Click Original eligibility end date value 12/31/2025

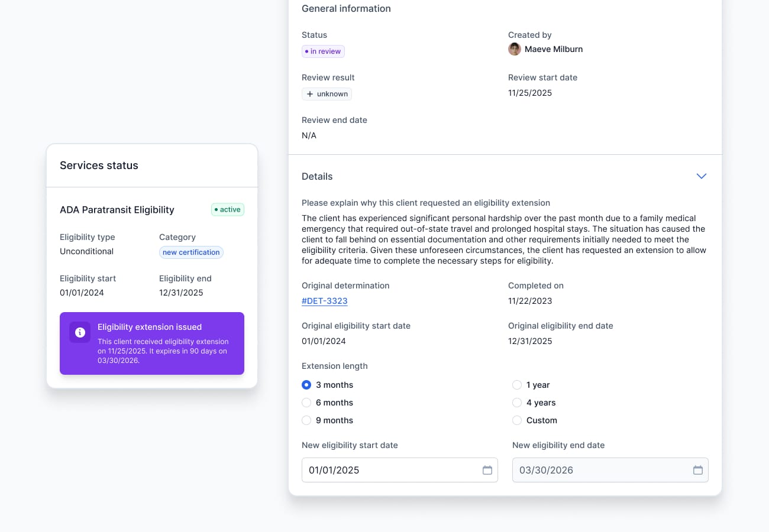click(x=530, y=341)
